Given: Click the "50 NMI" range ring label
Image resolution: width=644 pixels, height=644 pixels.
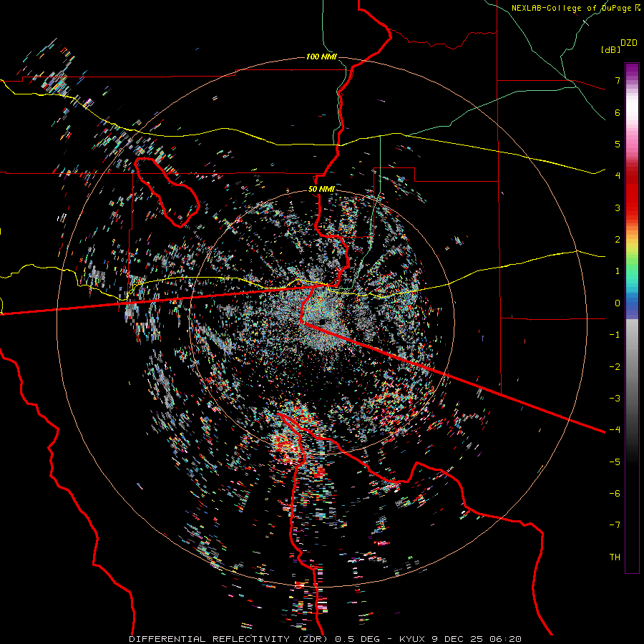Looking at the screenshot, I should 321,189.
